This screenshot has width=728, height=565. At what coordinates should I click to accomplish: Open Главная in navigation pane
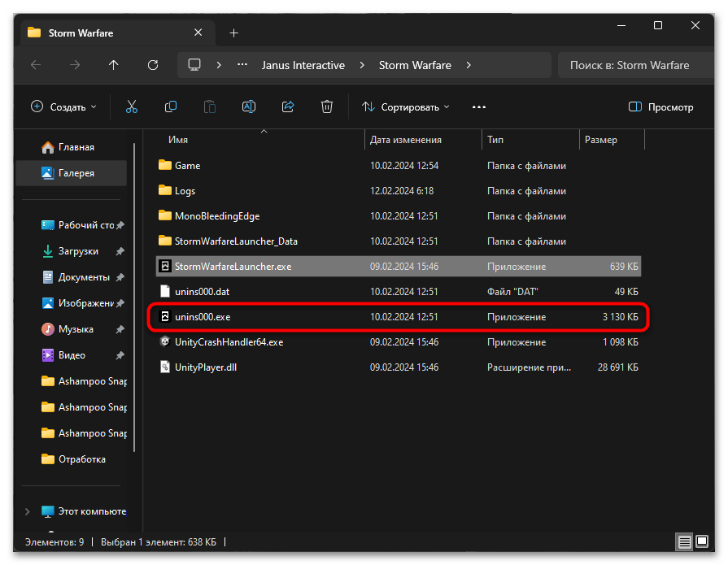tap(71, 147)
